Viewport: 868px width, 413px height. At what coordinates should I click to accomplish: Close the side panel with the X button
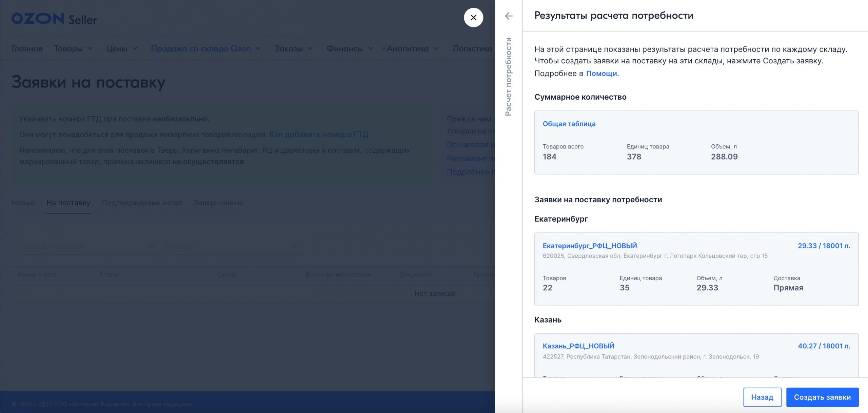click(473, 18)
